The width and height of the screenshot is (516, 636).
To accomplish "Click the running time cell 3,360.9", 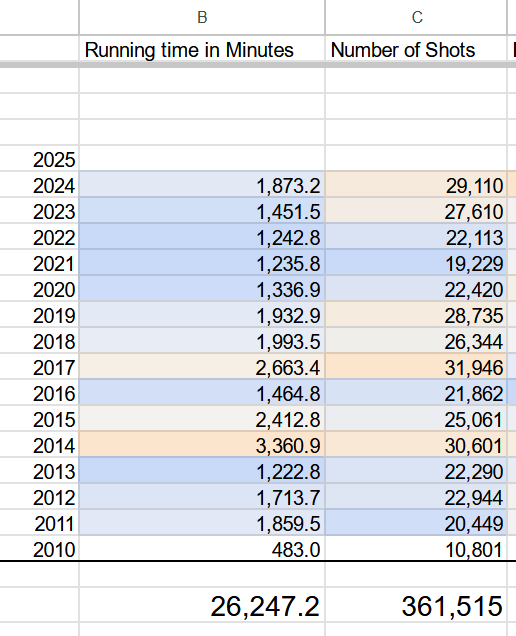I will 202,445.
